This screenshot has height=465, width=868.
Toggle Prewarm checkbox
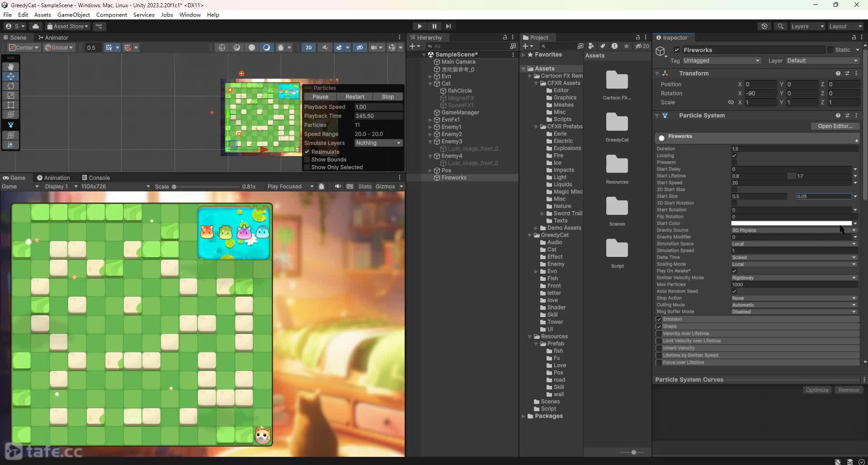coord(734,162)
